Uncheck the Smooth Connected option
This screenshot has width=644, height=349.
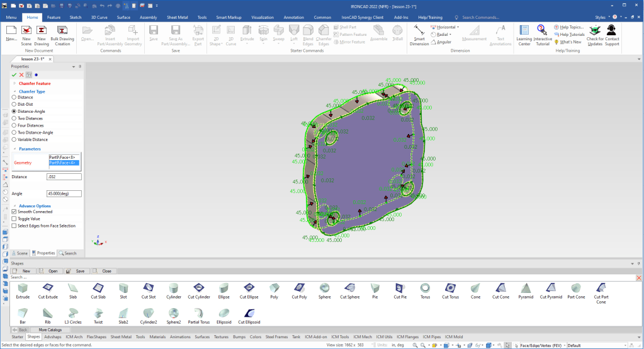[14, 212]
